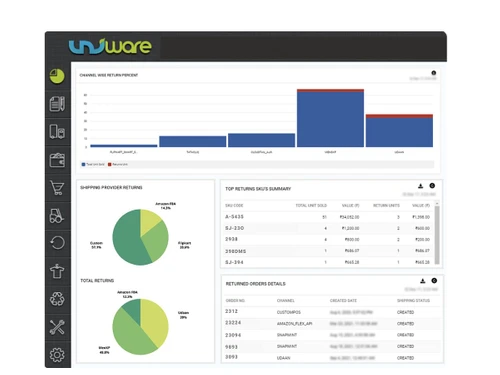
Task: Open the shopping cart sidebar icon
Action: click(57, 188)
